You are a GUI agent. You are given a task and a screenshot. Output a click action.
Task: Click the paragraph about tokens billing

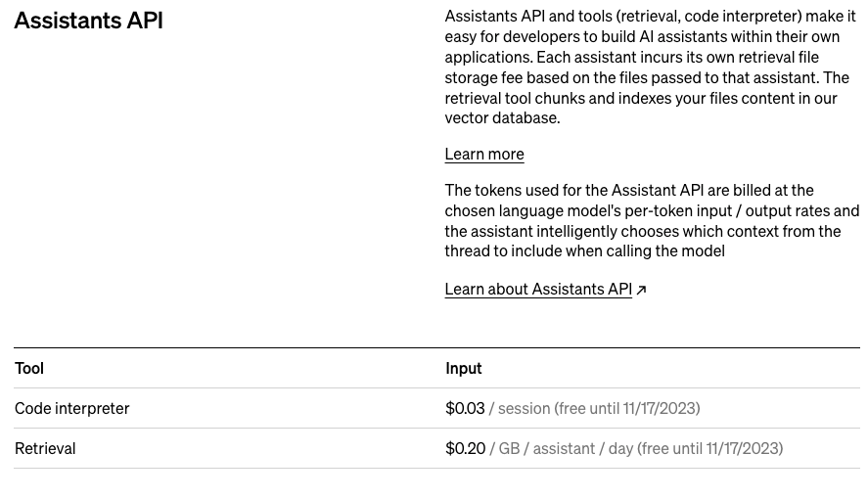[652, 221]
